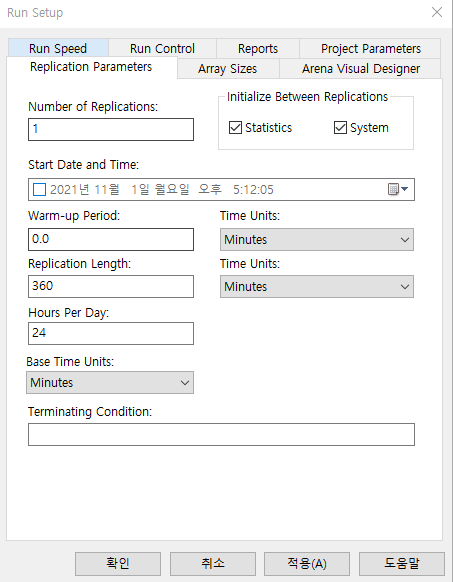Toggle the System checkbox
This screenshot has height=582, width=453.
coord(361,128)
